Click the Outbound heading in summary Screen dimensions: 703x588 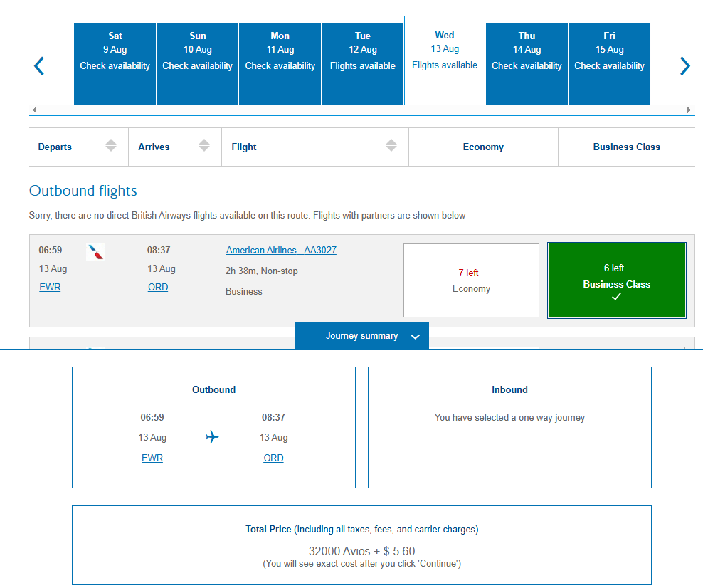coord(214,390)
